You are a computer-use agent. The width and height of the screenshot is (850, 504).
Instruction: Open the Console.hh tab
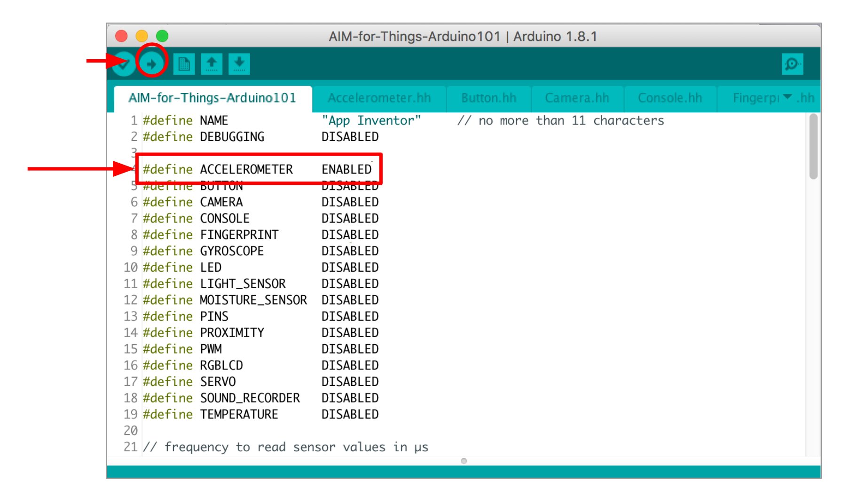pos(670,98)
